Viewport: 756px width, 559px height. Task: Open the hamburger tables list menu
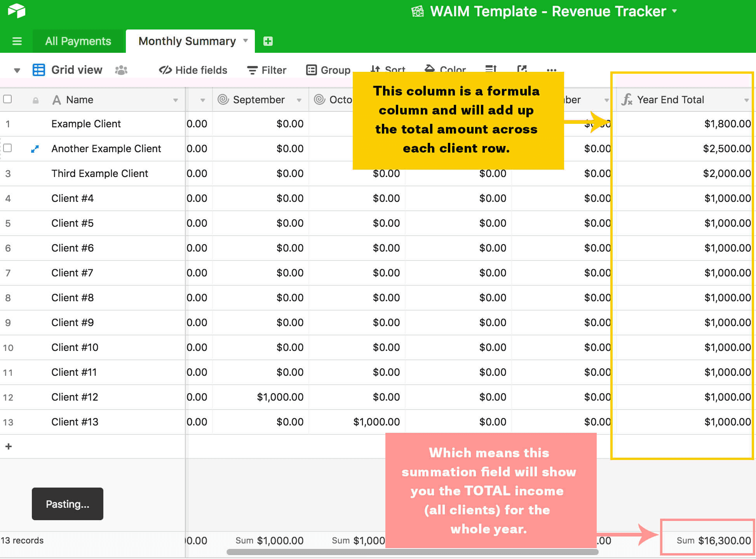point(17,41)
